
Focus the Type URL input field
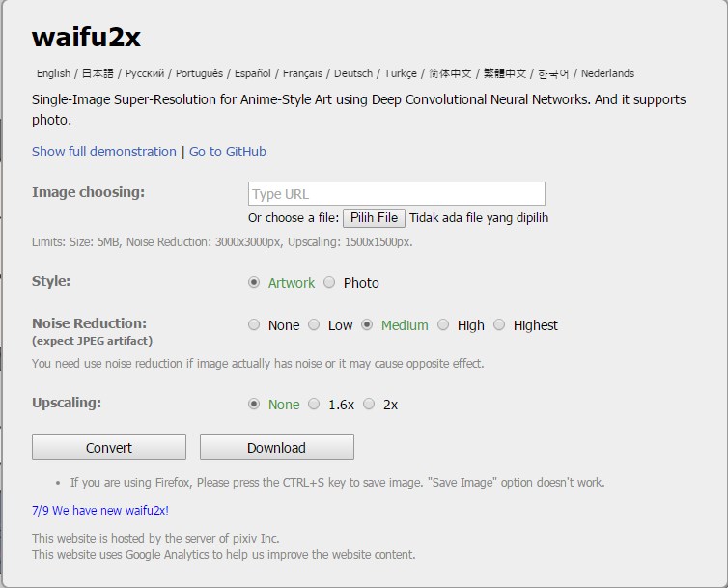[x=397, y=194]
